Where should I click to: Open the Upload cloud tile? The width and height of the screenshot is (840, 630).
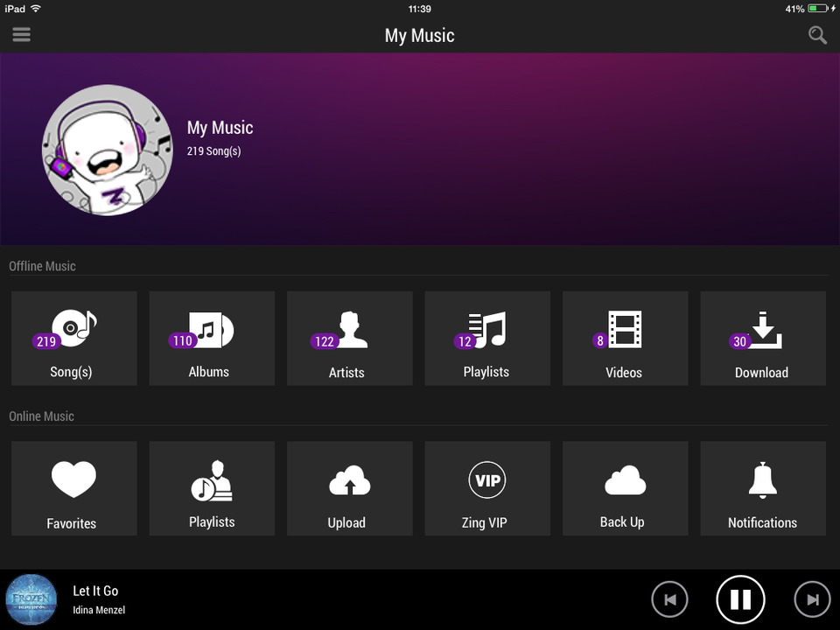coord(350,488)
